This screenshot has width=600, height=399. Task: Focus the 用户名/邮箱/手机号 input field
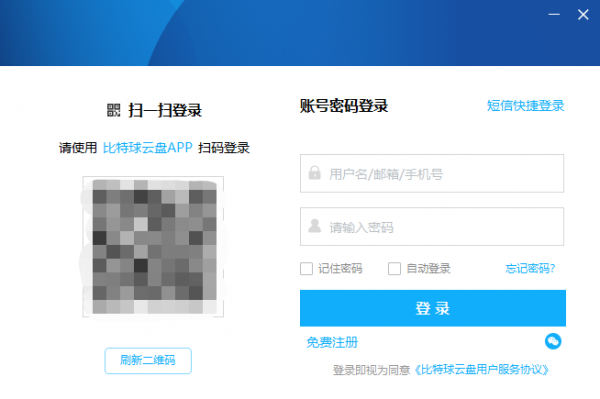click(432, 173)
